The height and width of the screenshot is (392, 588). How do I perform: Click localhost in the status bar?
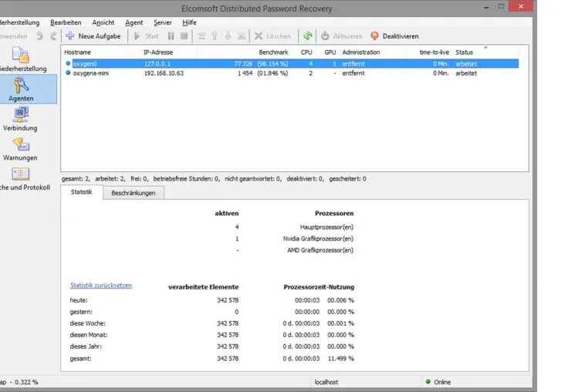(x=326, y=382)
